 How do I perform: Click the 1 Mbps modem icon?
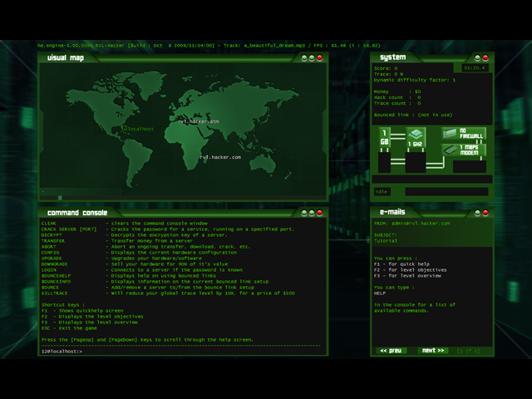pyautogui.click(x=464, y=150)
